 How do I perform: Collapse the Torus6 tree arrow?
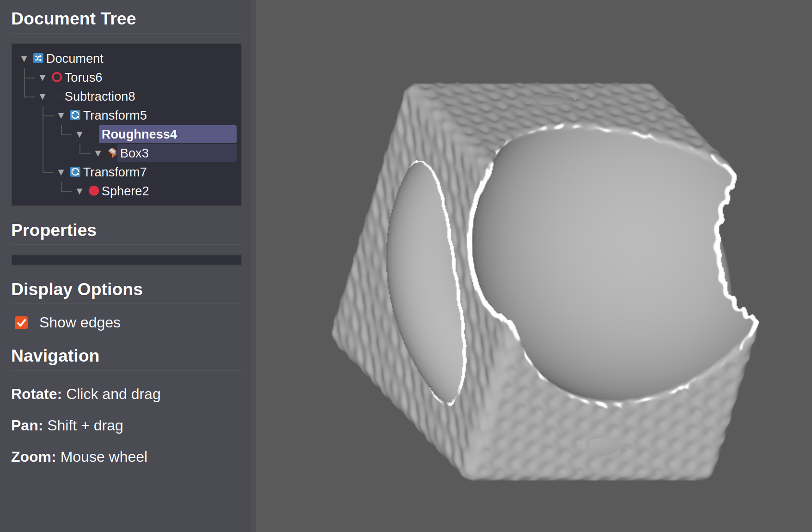pyautogui.click(x=43, y=78)
